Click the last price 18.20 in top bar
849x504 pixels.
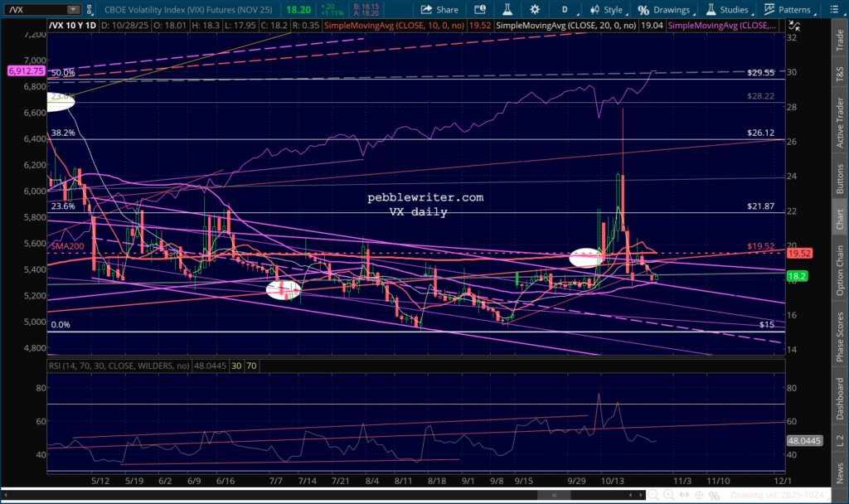tap(298, 10)
